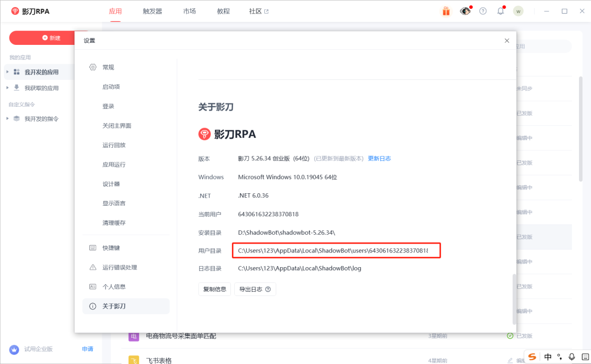Open the help question mark icon
This screenshot has height=364, width=591.
(x=483, y=11)
